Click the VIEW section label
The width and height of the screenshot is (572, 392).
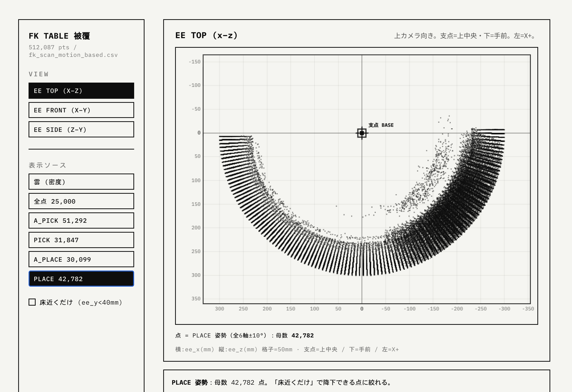click(39, 74)
